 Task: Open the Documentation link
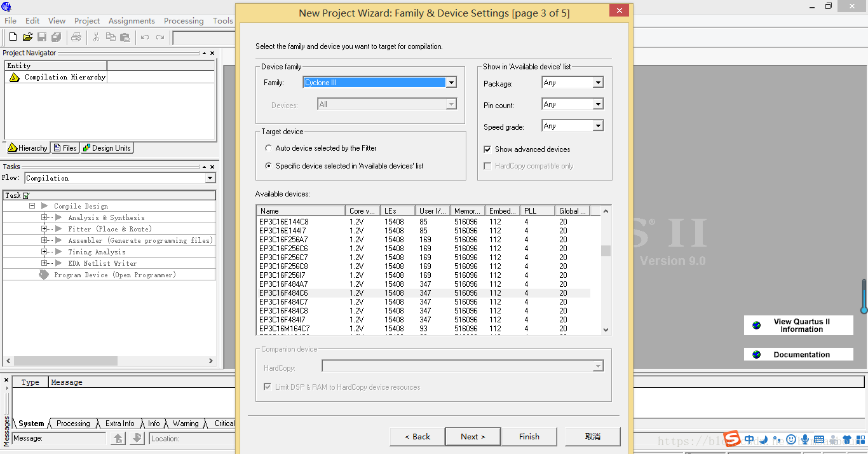799,355
